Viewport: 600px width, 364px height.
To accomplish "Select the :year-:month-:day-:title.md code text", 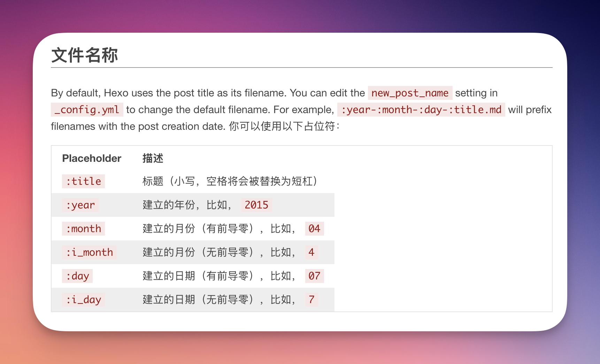I will 421,110.
